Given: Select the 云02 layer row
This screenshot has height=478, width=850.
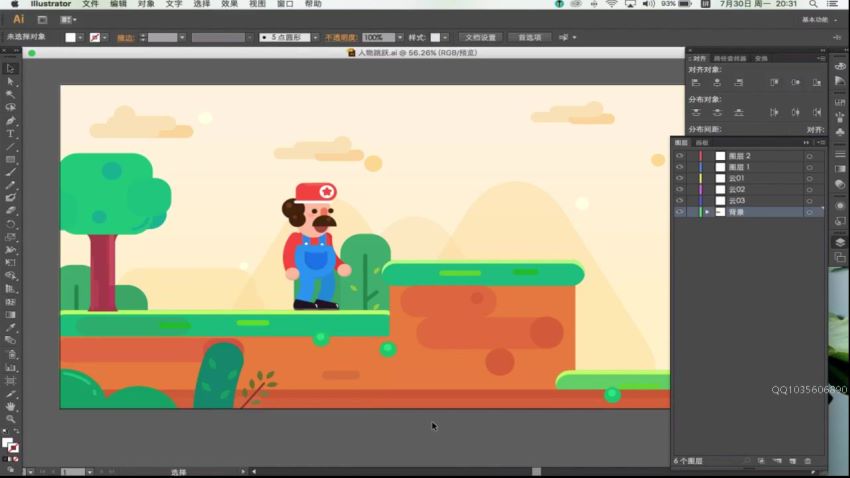Looking at the screenshot, I should tap(760, 189).
